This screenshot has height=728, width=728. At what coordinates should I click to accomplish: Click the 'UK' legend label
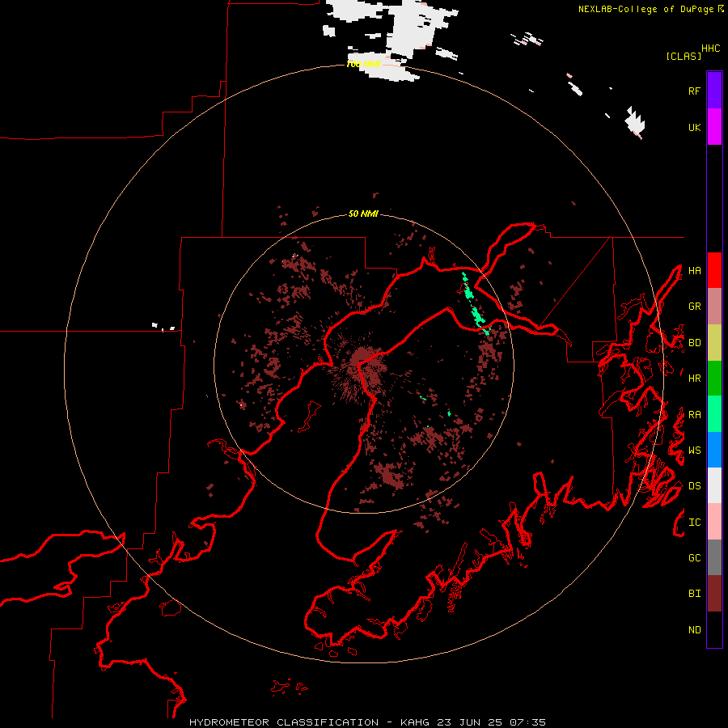coord(694,127)
